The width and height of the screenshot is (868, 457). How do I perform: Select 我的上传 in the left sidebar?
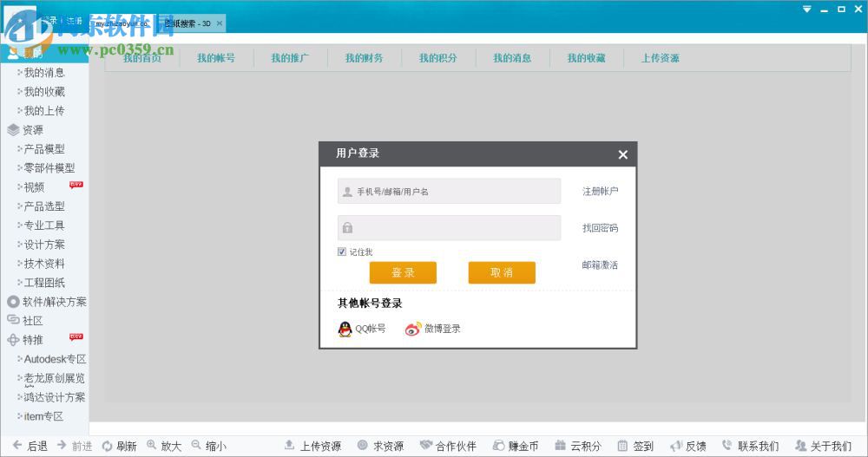click(44, 111)
